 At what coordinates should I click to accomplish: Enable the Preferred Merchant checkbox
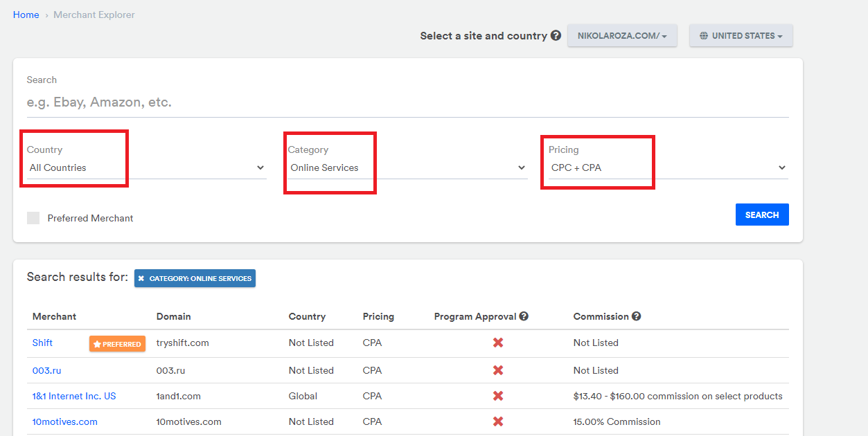point(33,218)
